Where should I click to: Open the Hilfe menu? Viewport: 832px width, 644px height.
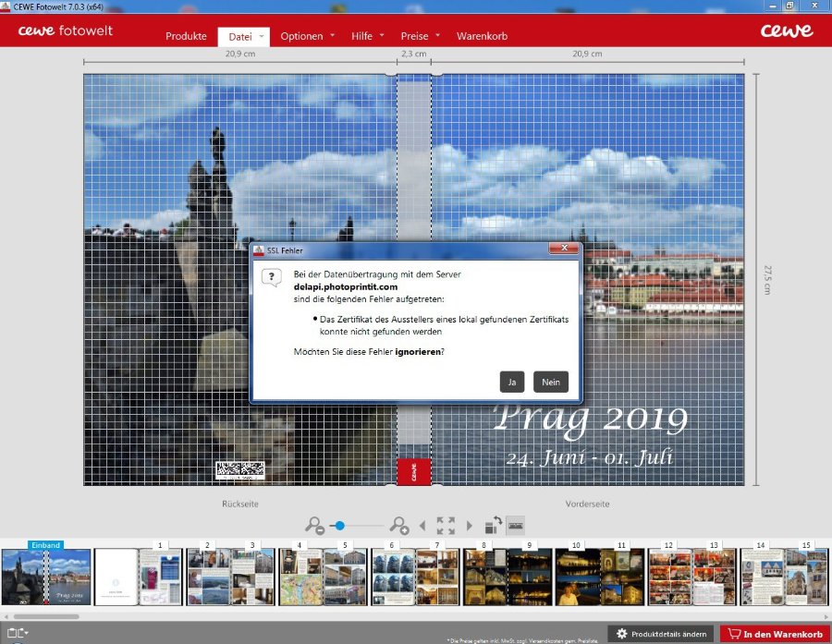(361, 36)
